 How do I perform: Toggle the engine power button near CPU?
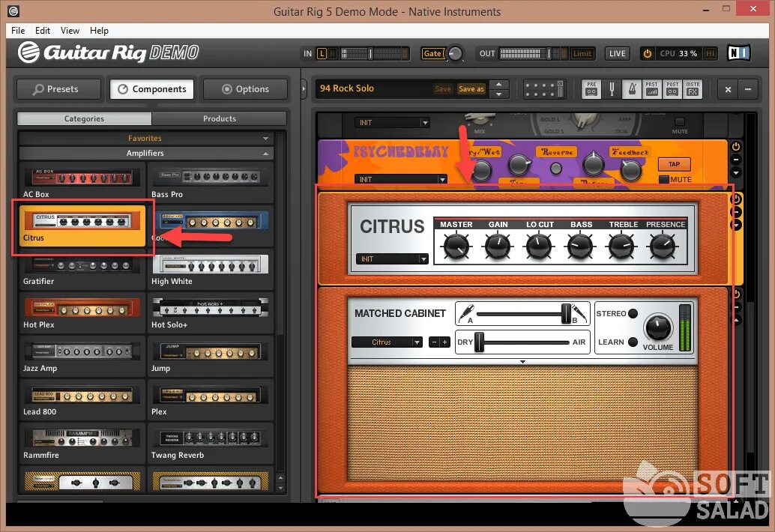pos(647,53)
